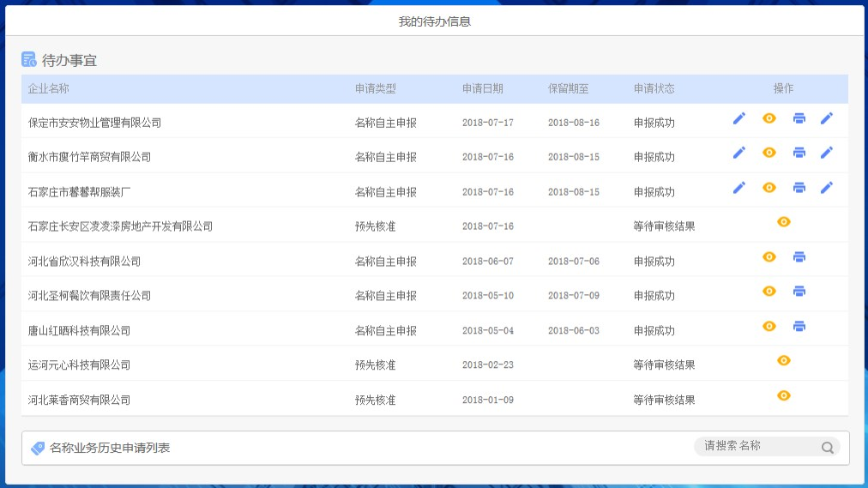The width and height of the screenshot is (868, 488).
Task: Select company name 保定市安安物业管理有限公司
Action: (94, 123)
